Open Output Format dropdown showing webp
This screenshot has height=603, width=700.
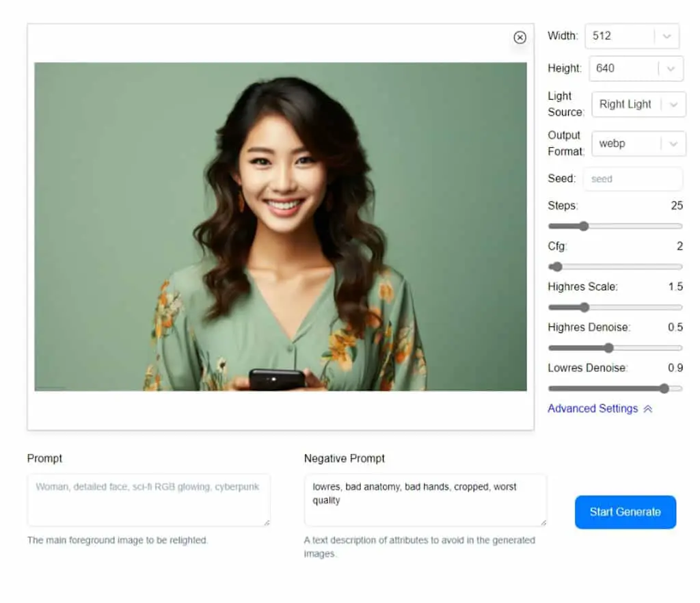pos(638,144)
